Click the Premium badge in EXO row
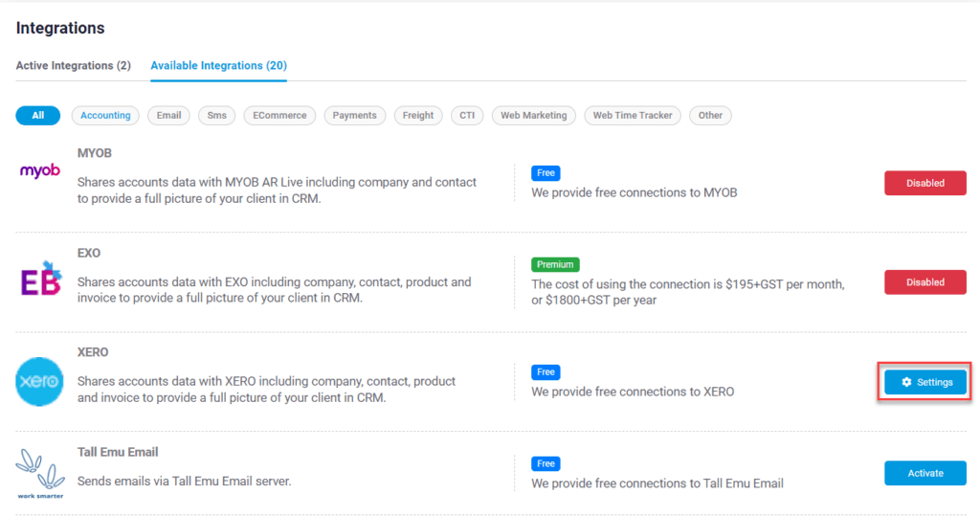This screenshot has width=980, height=516. pyautogui.click(x=555, y=264)
